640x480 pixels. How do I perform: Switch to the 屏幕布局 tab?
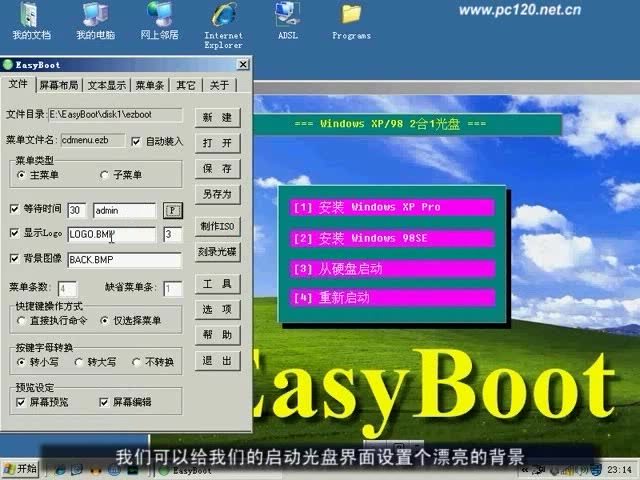click(59, 85)
